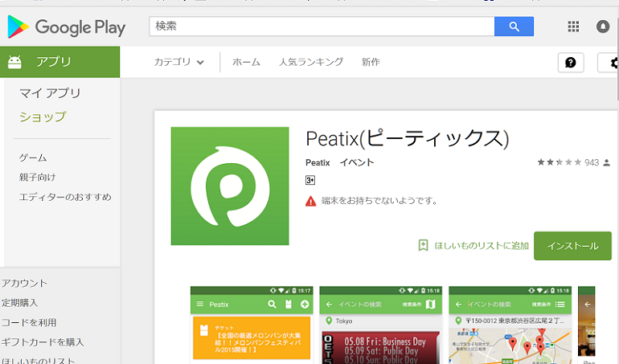Screen dimensions: 619x364
Task: Open マイ アプリ in sidebar
Action: point(50,93)
